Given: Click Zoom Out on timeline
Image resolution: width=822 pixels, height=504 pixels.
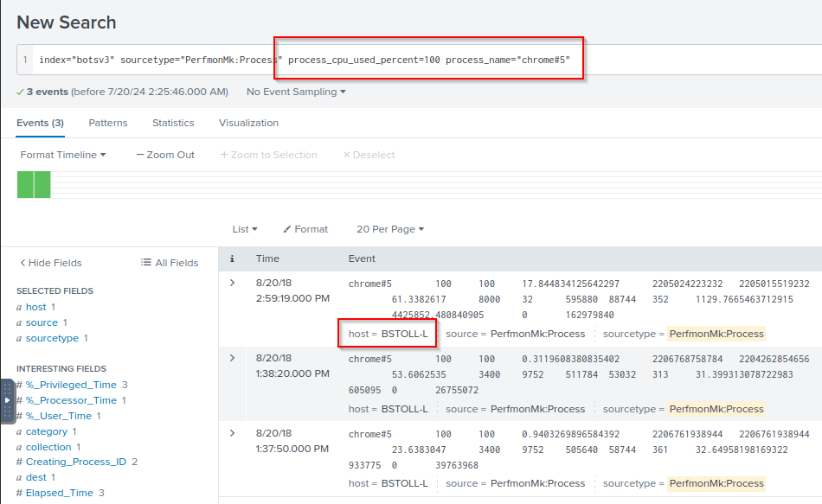Looking at the screenshot, I should click(x=165, y=155).
